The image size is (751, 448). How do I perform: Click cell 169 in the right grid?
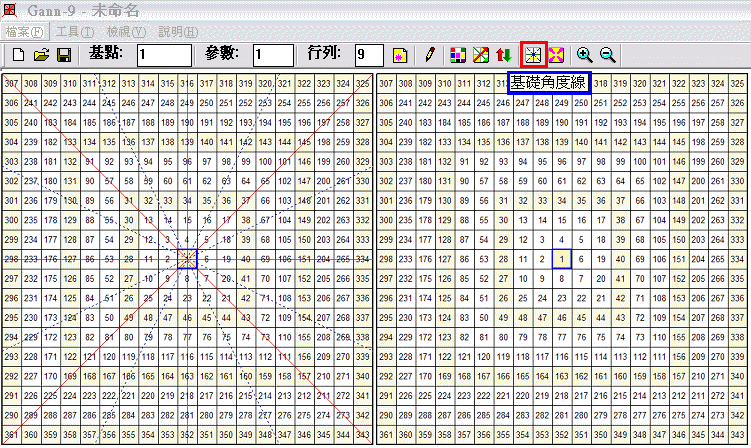(444, 377)
